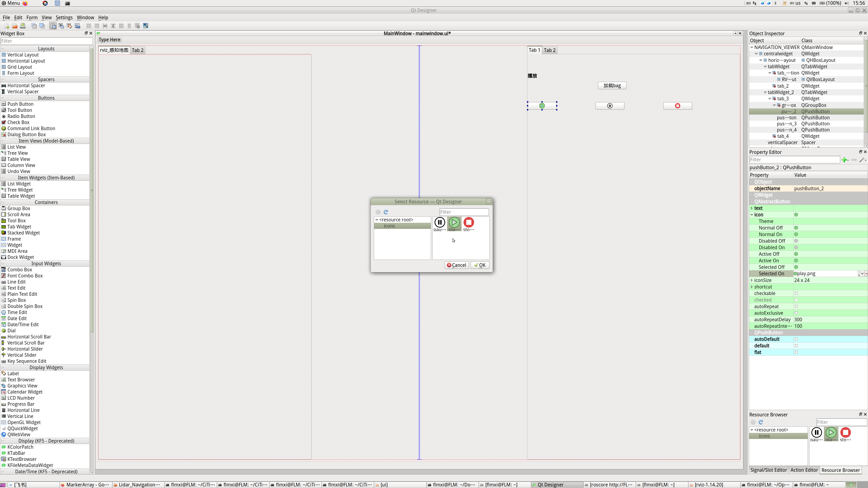The image size is (868, 488).
Task: Toggle the flat property checkbox
Action: [796, 352]
